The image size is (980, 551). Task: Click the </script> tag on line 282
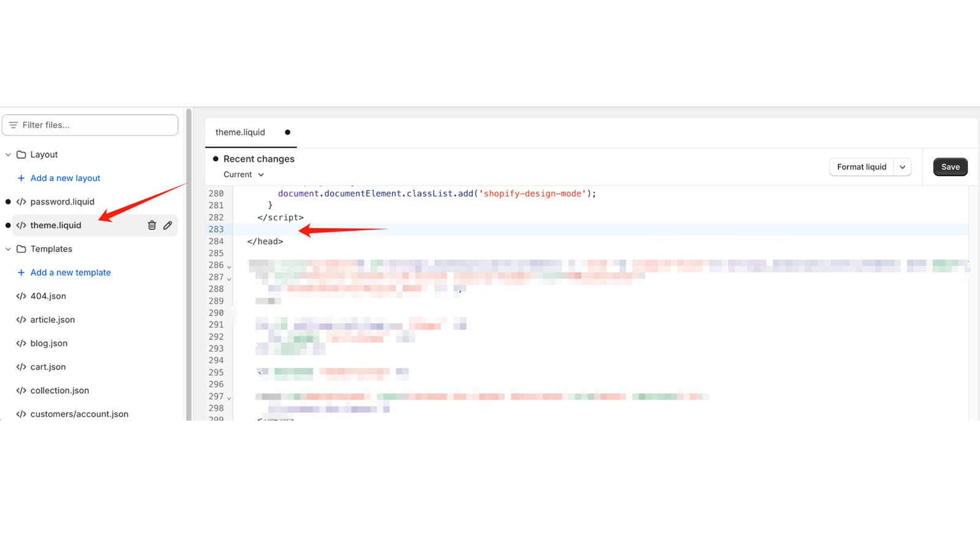click(x=281, y=217)
